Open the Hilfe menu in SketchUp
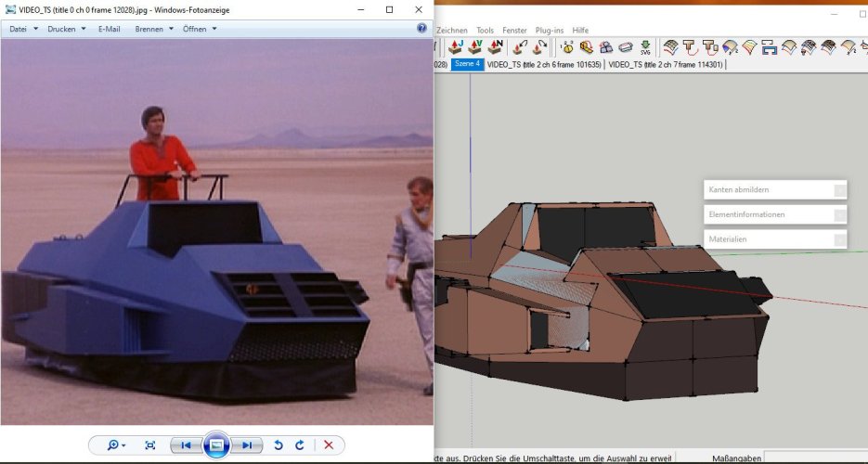Viewport: 868px width, 464px height. [580, 31]
